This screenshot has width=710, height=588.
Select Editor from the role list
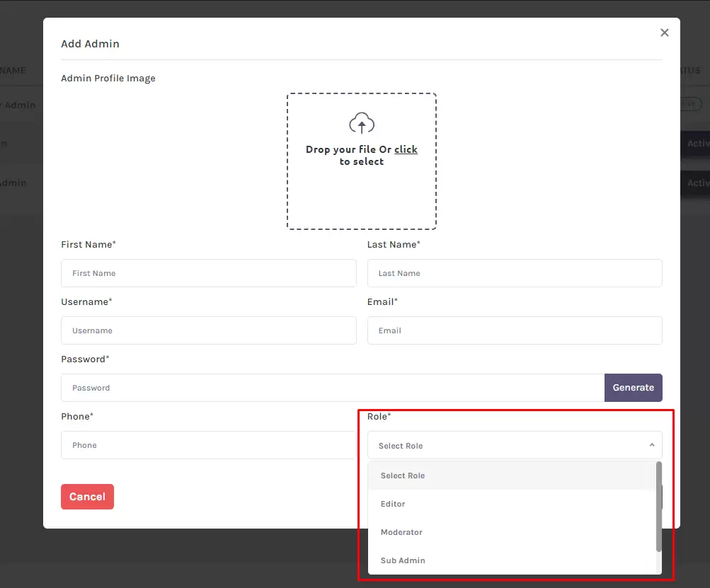[x=512, y=504]
